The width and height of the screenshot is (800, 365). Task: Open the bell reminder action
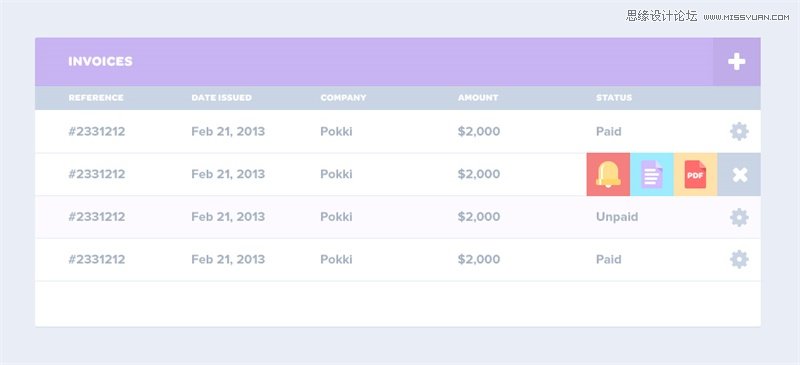(608, 175)
